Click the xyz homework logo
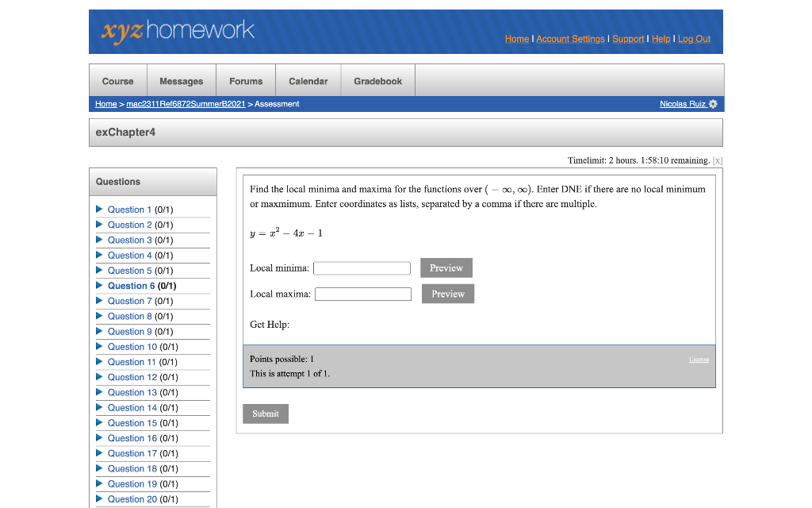Image resolution: width=812 pixels, height=508 pixels. click(178, 31)
